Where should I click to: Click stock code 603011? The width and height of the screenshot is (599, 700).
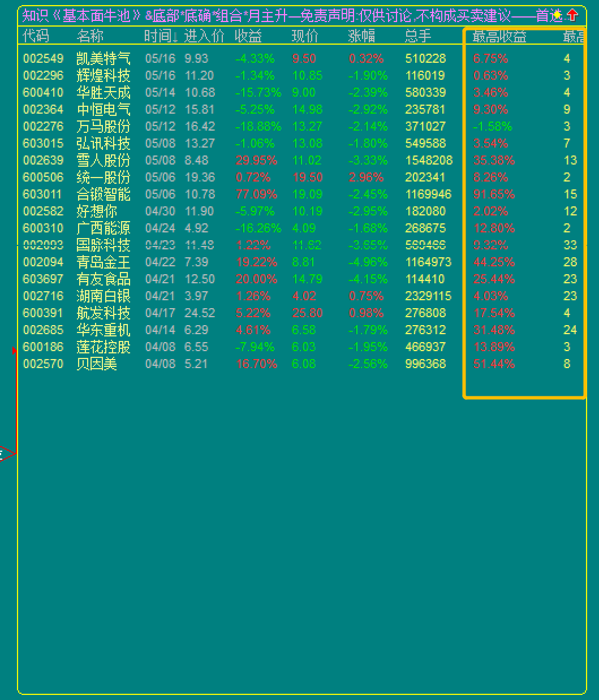[x=42, y=194]
